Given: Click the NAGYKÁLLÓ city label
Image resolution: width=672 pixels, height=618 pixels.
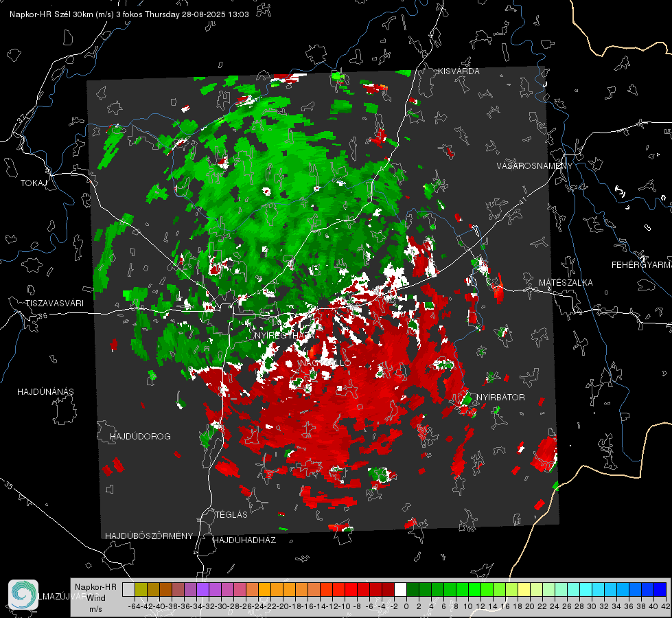Looking at the screenshot, I should coord(325,363).
